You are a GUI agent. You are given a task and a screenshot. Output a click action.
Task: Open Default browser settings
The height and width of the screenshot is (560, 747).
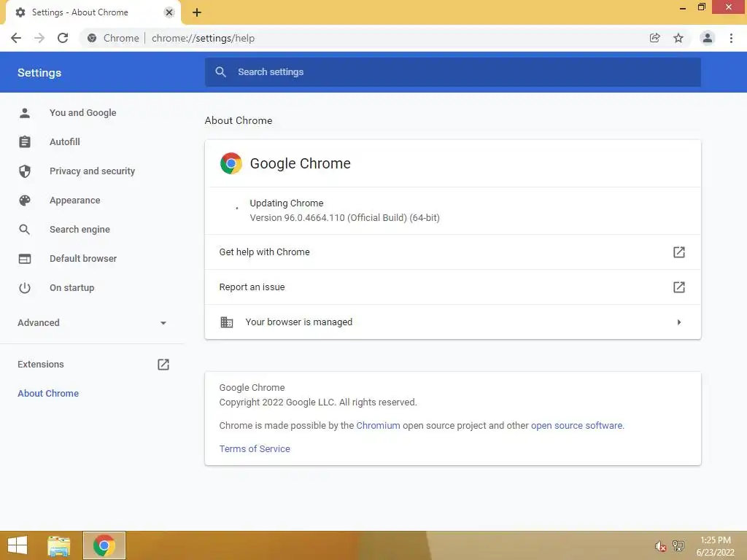(83, 259)
